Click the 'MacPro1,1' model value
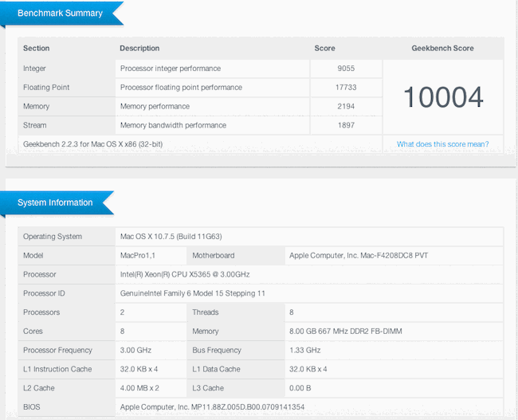 click(138, 256)
